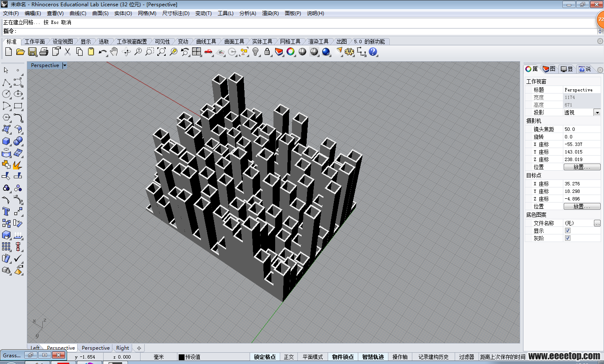Click the Explode icon in the left toolbar
Image resolution: width=604 pixels, height=364 pixels.
click(x=18, y=164)
